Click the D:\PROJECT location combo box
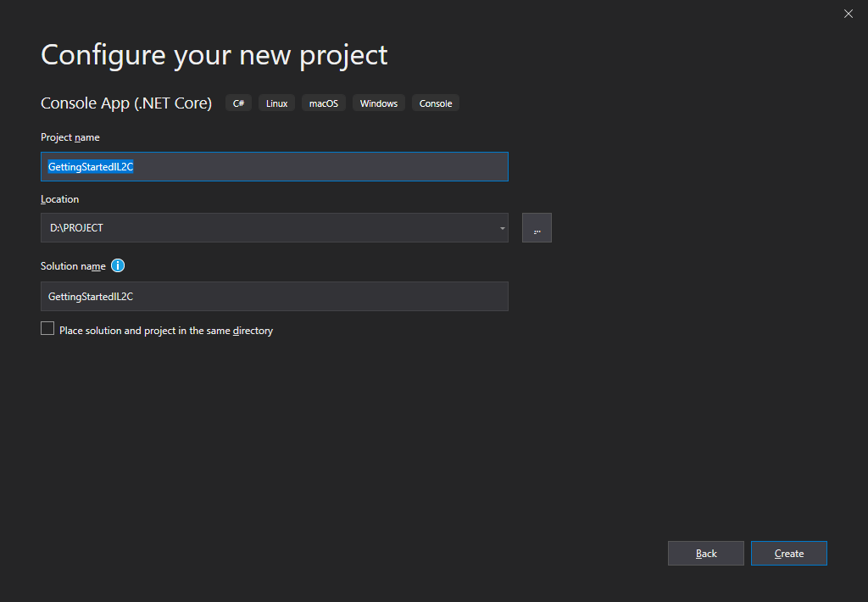 (x=263, y=228)
